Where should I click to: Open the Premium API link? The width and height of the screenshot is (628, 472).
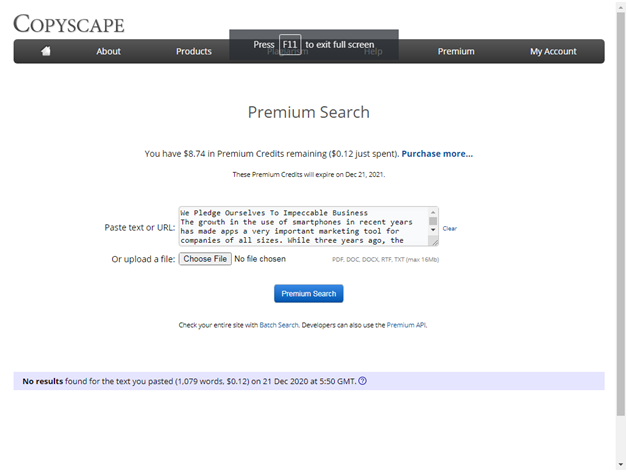coord(406,325)
